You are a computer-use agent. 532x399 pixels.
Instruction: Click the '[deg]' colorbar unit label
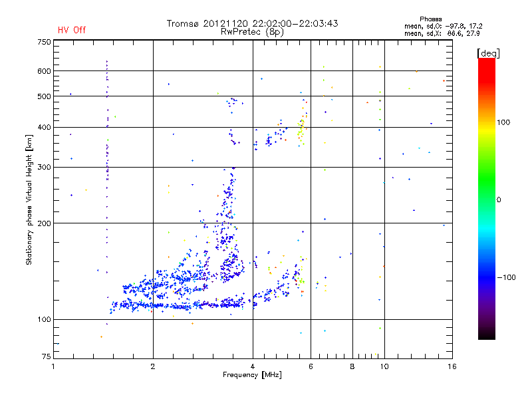[x=488, y=54]
